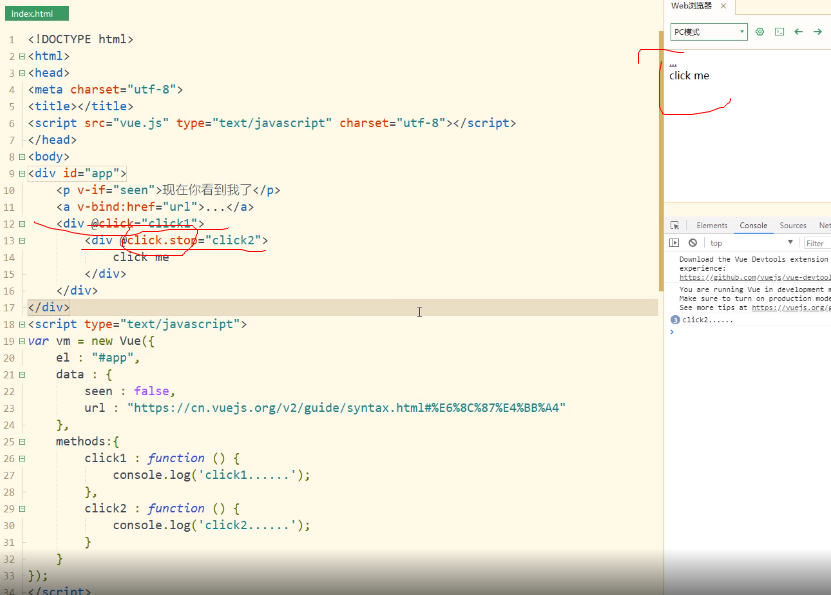Click the 'click me' text in browser preview
The height and width of the screenshot is (595, 831).
coord(689,76)
